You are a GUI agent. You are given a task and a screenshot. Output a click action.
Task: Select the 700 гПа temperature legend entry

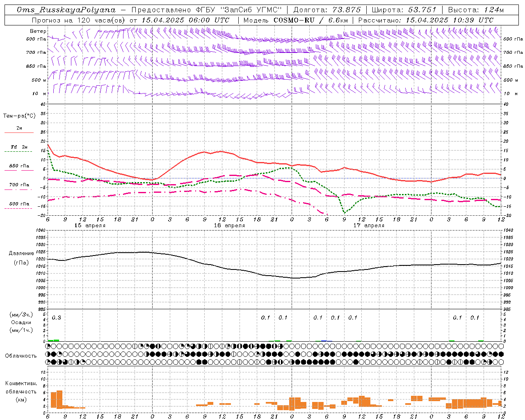point(19,185)
